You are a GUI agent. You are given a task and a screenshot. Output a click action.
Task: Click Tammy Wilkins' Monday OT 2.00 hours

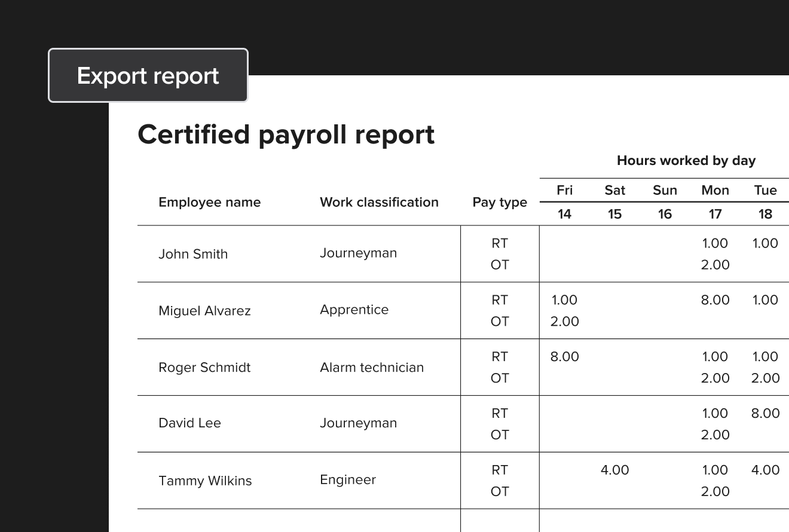coord(715,492)
